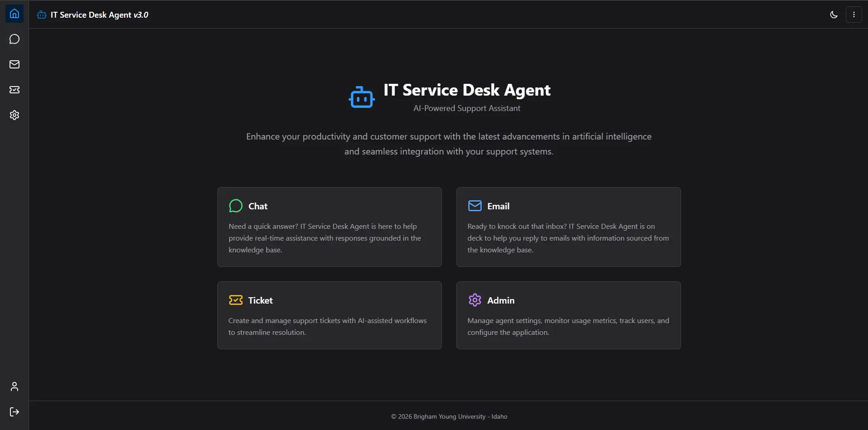Click the robot icon in the header
Image resolution: width=868 pixels, height=430 pixels.
pos(42,15)
